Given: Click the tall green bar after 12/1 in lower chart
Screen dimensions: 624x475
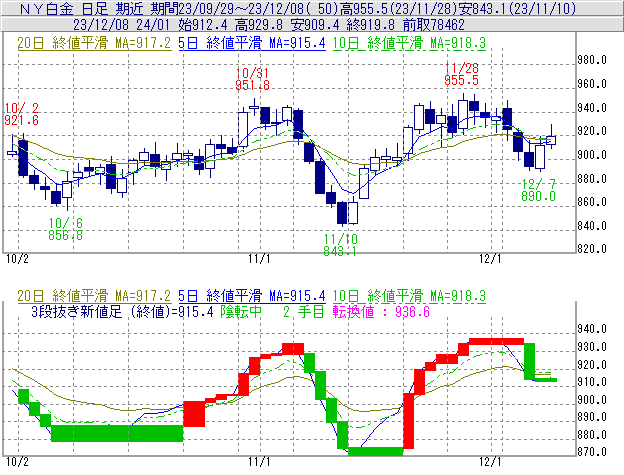Looking at the screenshot, I should [x=529, y=361].
